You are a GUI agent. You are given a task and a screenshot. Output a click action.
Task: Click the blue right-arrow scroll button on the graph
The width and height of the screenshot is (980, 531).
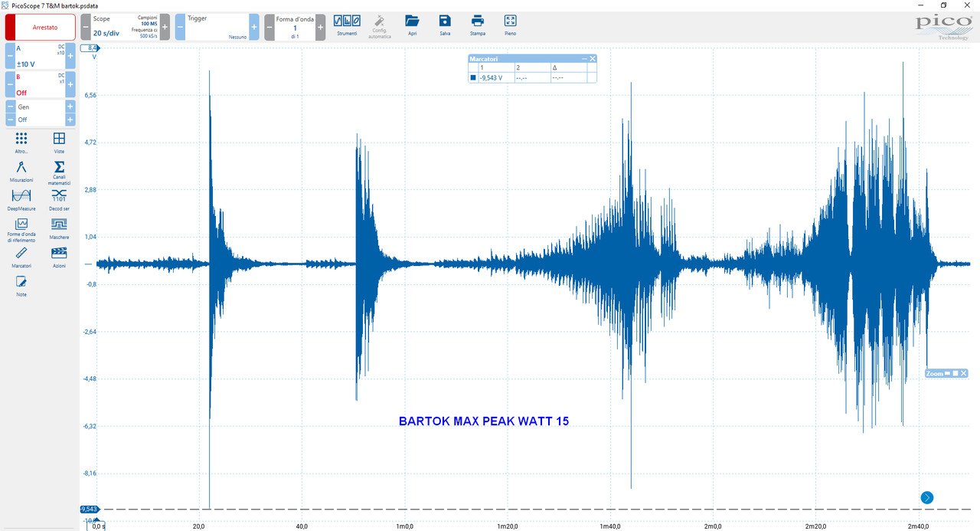(x=927, y=498)
